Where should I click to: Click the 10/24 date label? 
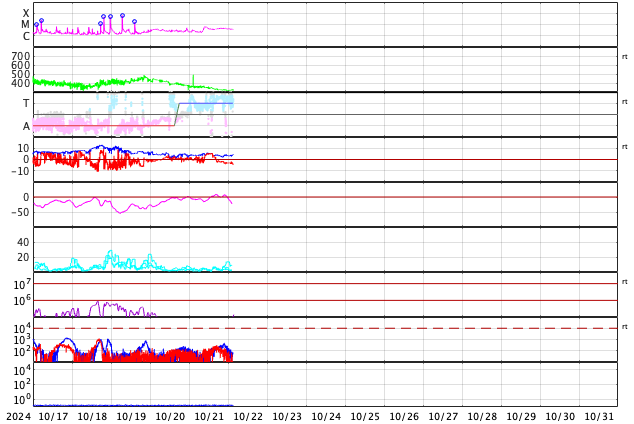[x=326, y=417]
